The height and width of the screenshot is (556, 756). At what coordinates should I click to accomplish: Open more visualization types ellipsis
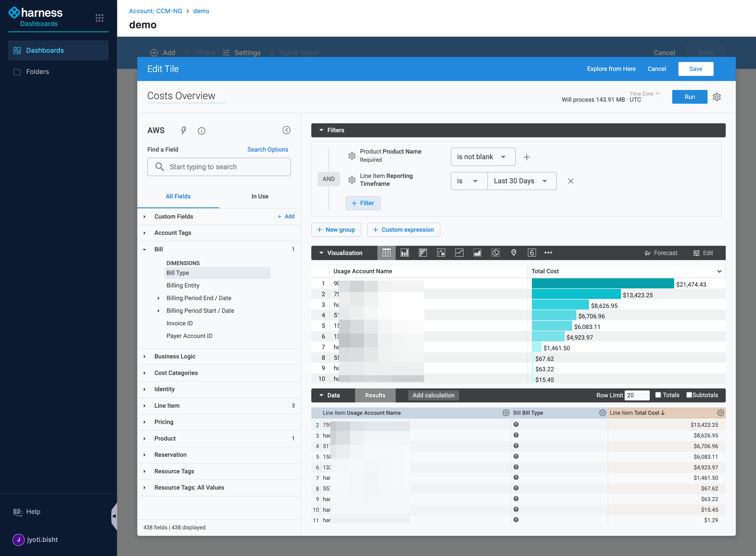(548, 253)
